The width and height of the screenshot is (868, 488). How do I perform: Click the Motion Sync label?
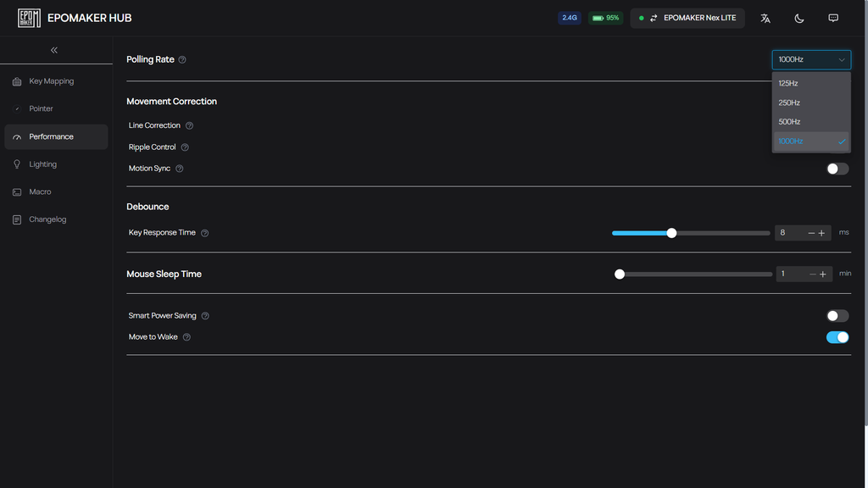pyautogui.click(x=149, y=169)
